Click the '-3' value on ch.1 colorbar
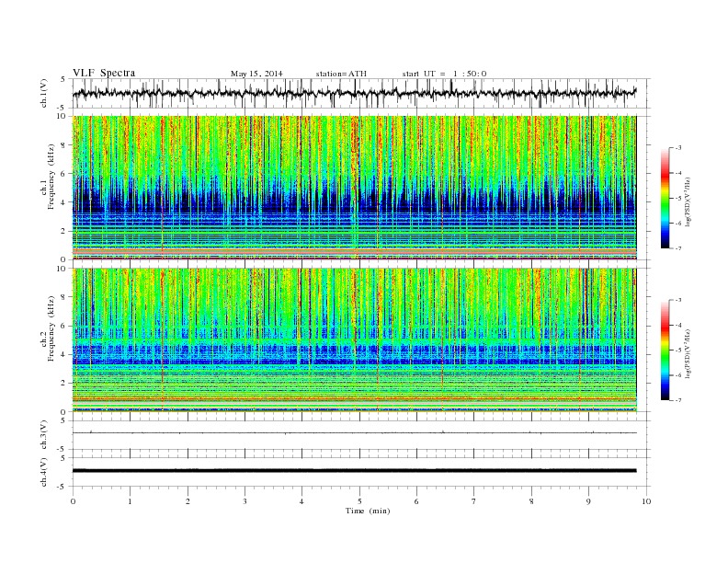This screenshot has width=728, height=563. 677,148
